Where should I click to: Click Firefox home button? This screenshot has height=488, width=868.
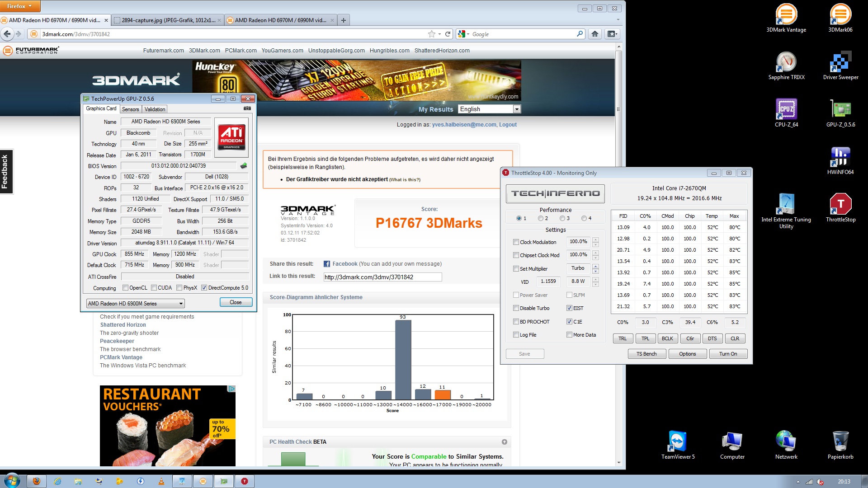[x=595, y=34]
